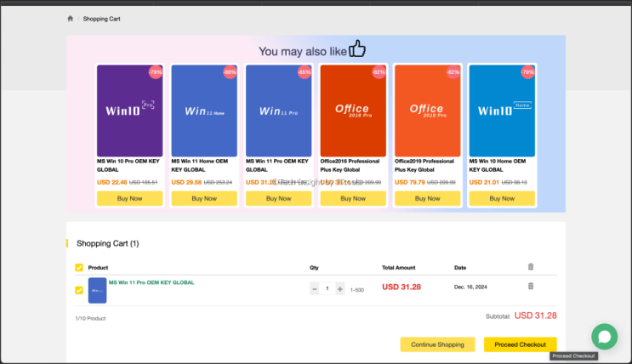Click the -85% badge on Win 11 Pro
The width and height of the screenshot is (632, 364).
(305, 72)
